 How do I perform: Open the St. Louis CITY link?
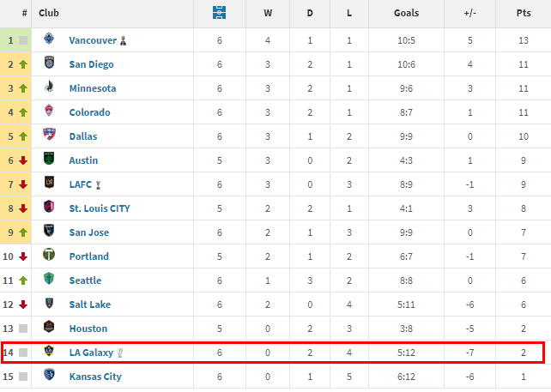[x=100, y=208]
